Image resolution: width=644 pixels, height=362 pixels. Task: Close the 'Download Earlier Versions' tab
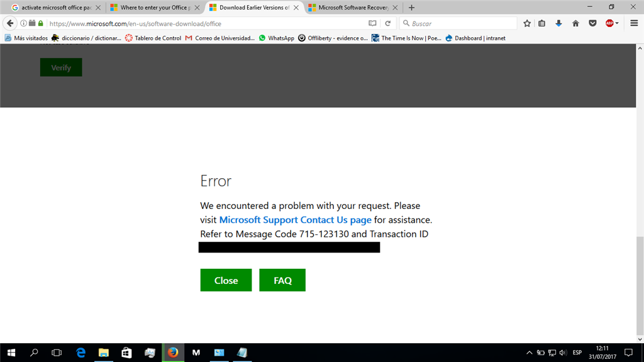pos(296,8)
